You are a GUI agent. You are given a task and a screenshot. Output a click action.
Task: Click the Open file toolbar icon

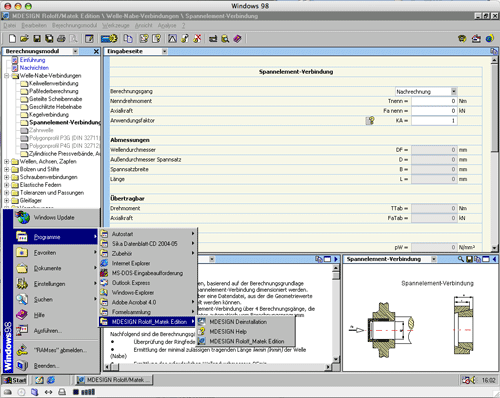point(24,39)
